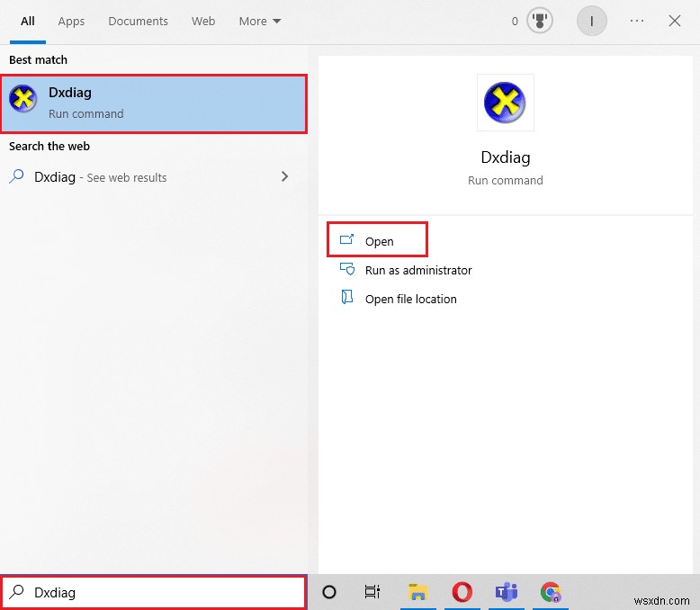
Task: Click the Search the web heading
Action: pyautogui.click(x=49, y=146)
